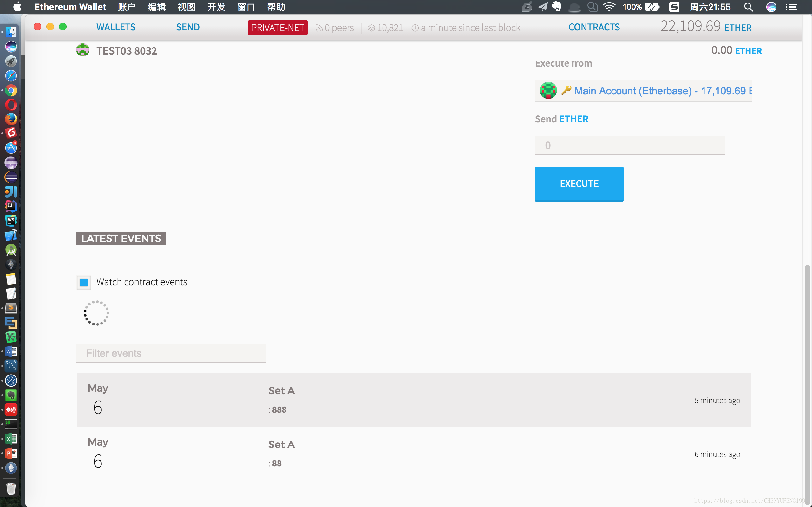Click the block timer clock icon
Screen dimensions: 812x507
415,28
